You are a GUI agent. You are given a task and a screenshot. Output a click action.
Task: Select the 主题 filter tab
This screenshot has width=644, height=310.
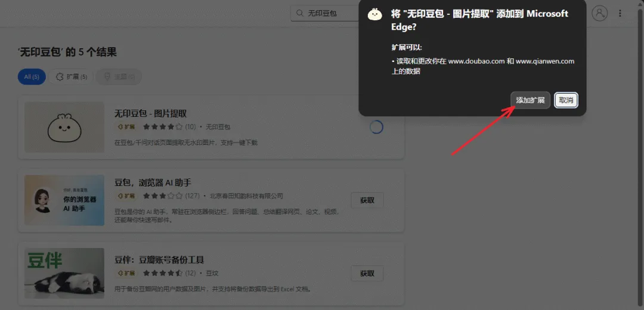coord(119,77)
